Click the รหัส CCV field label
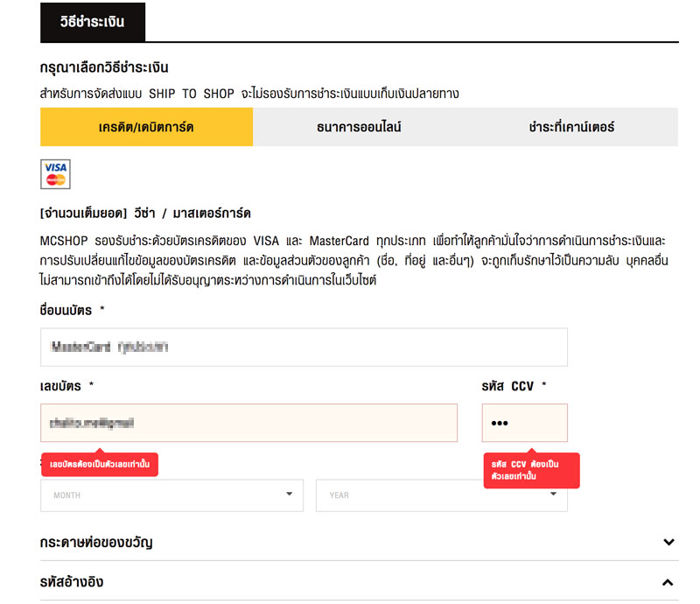 coord(513,385)
